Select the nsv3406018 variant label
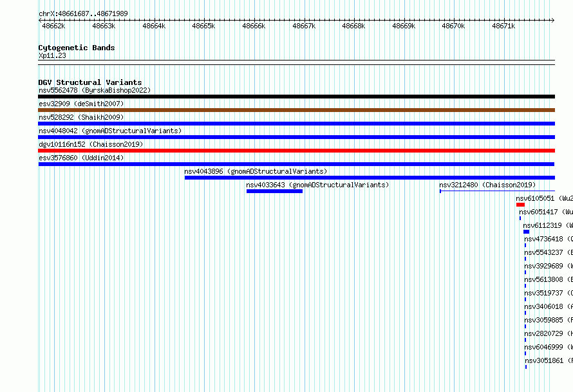This screenshot has height=392, width=573. coord(549,306)
